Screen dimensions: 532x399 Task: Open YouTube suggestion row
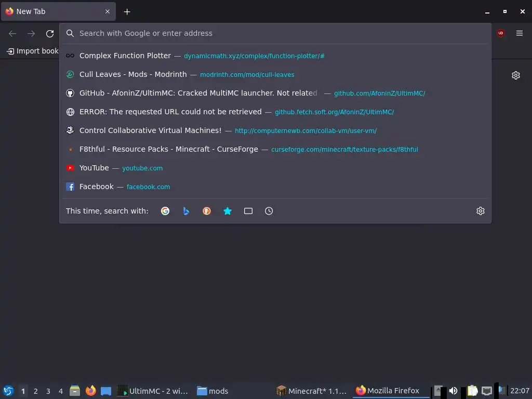coord(275,168)
